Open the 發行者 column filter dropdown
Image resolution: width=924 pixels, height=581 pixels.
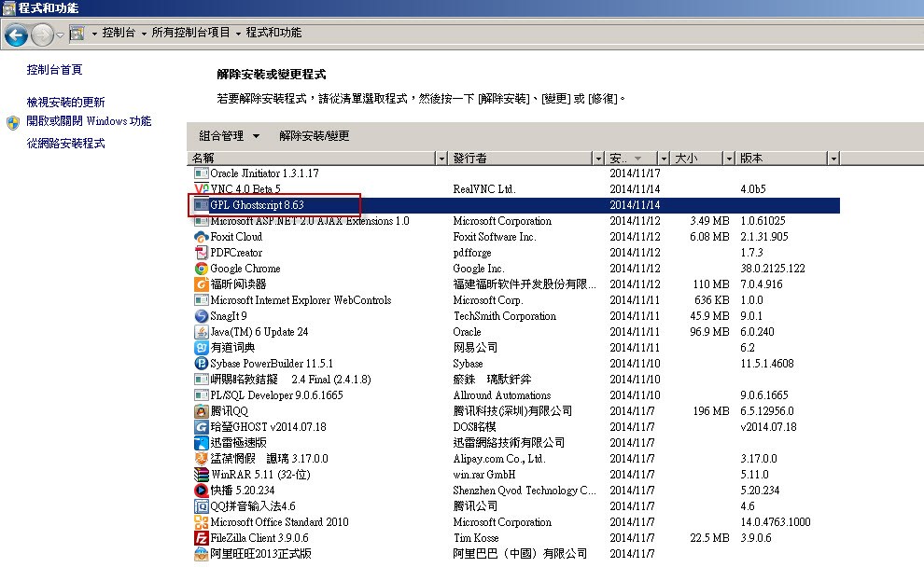(x=598, y=159)
